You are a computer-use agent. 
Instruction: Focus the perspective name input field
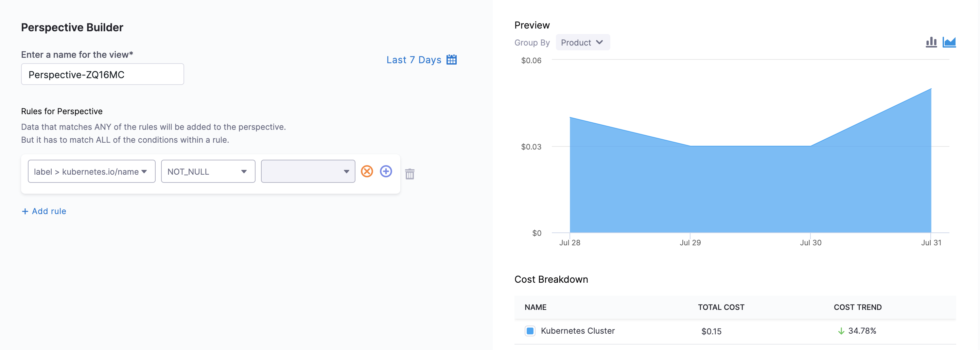click(102, 74)
